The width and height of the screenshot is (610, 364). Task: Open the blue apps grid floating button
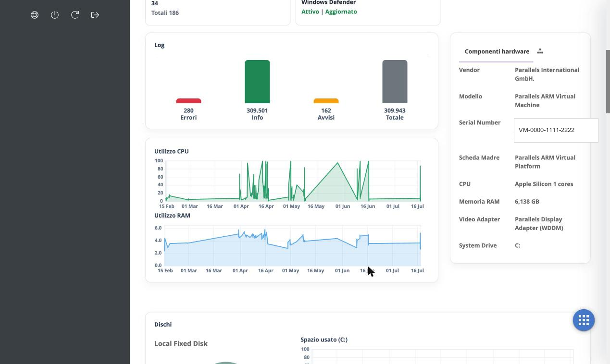584,320
